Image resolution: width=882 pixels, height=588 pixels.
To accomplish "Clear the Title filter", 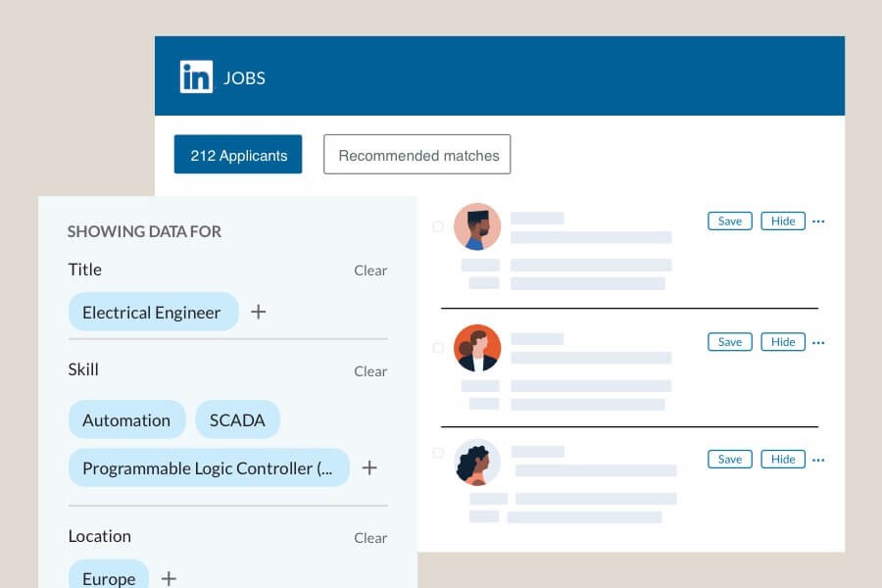I will 370,270.
